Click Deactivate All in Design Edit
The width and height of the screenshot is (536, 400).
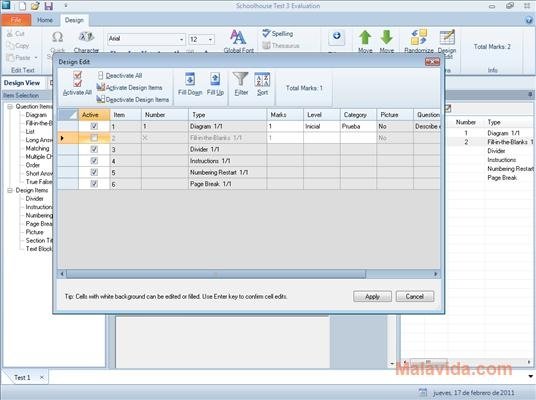(120, 76)
